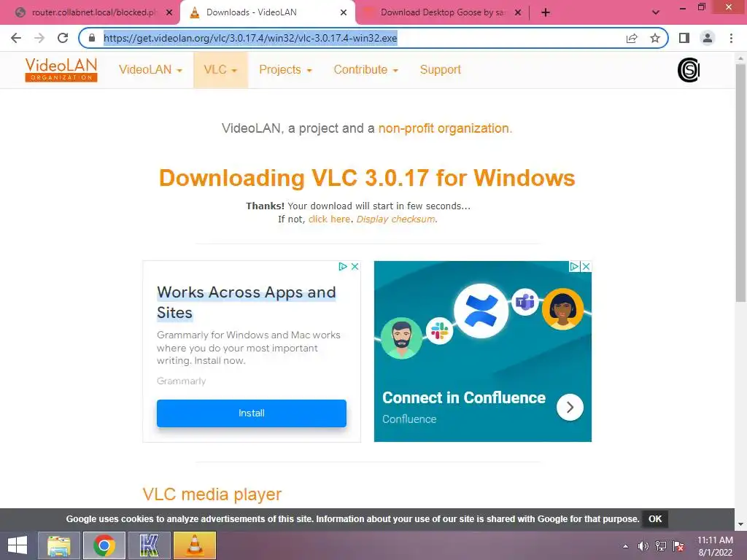Click the 'click here' download link
The width and height of the screenshot is (747, 560).
point(329,219)
